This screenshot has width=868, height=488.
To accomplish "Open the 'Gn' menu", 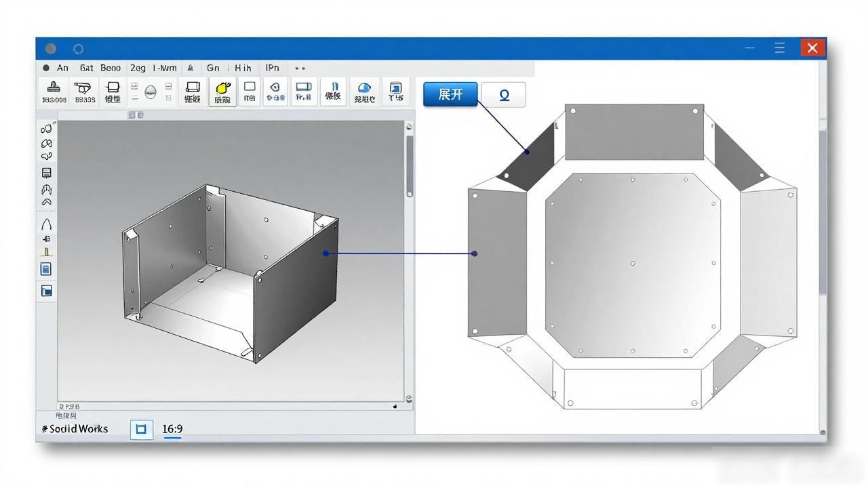I will (213, 68).
